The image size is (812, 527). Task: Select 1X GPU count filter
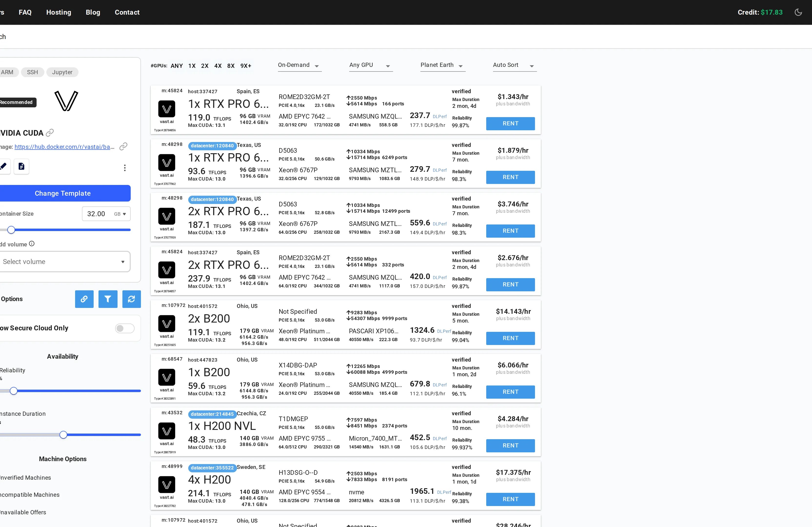192,66
